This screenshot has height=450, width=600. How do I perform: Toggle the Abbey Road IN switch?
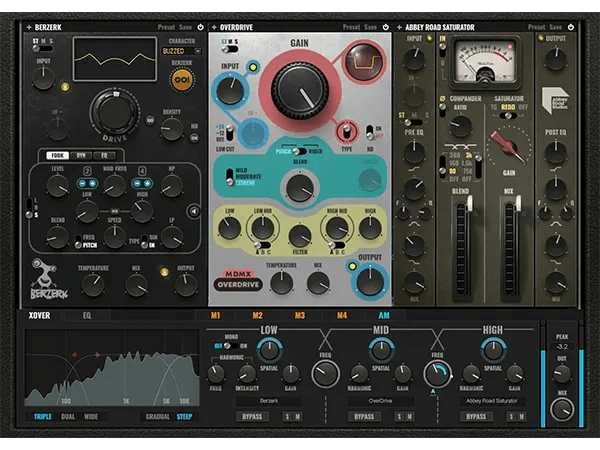[x=442, y=51]
